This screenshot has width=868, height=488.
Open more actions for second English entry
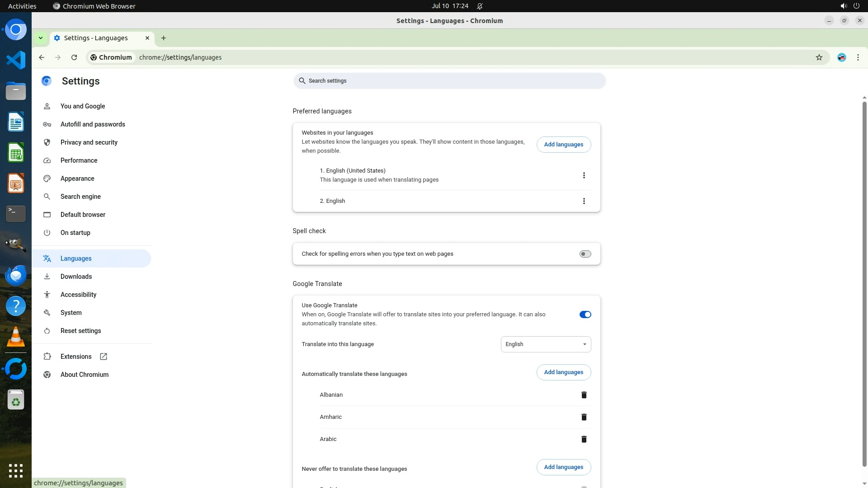click(584, 201)
